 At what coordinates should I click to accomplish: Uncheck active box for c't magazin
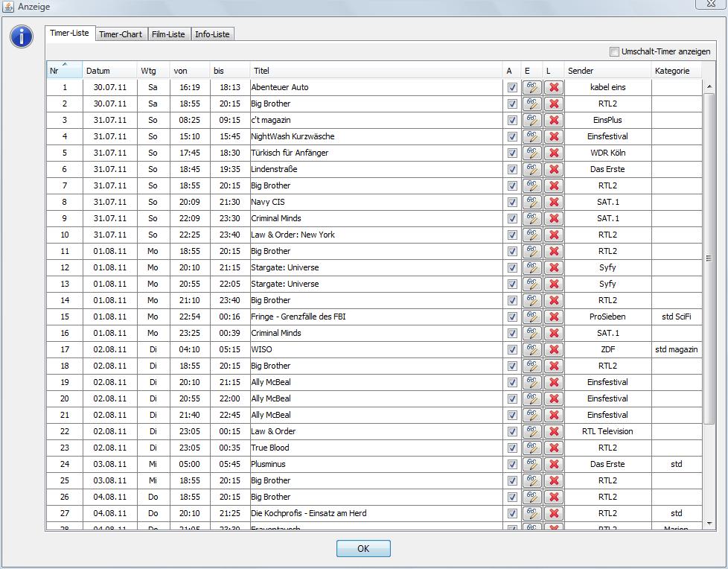[512, 121]
